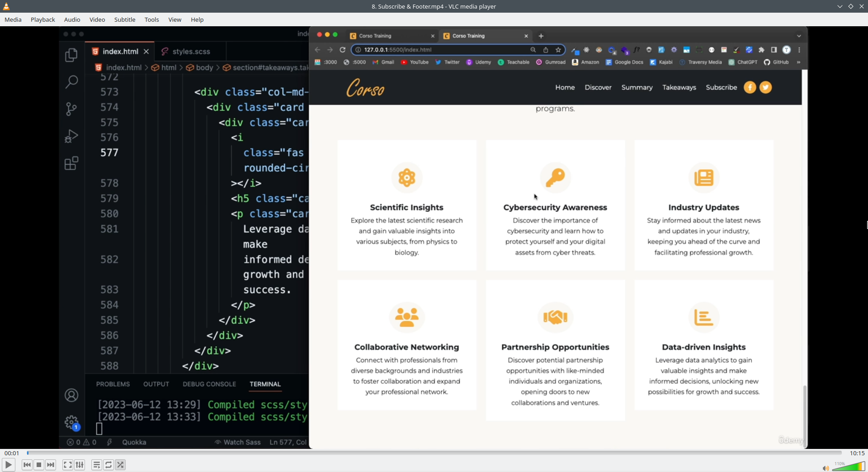Click Discover in Corso navbar

coord(598,87)
